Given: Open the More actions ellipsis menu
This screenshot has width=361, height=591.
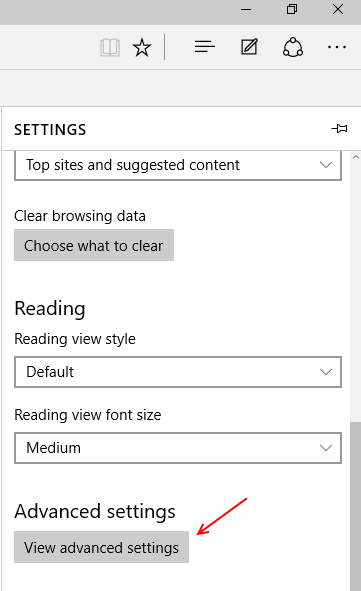Looking at the screenshot, I should coord(337,47).
